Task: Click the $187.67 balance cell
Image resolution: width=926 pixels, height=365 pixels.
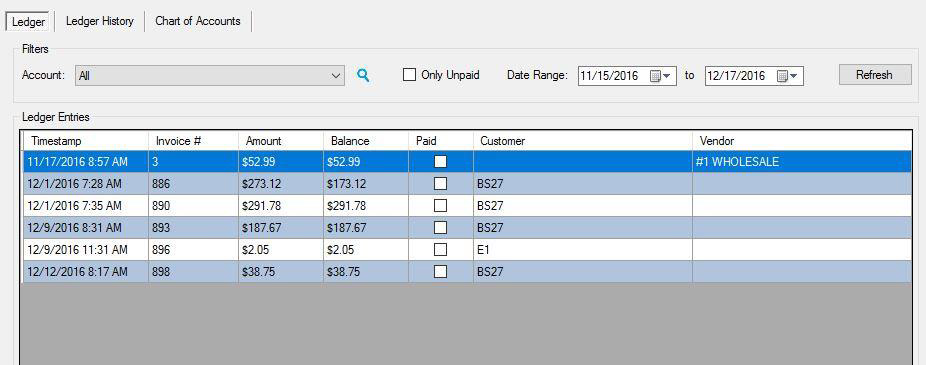Action: click(366, 227)
